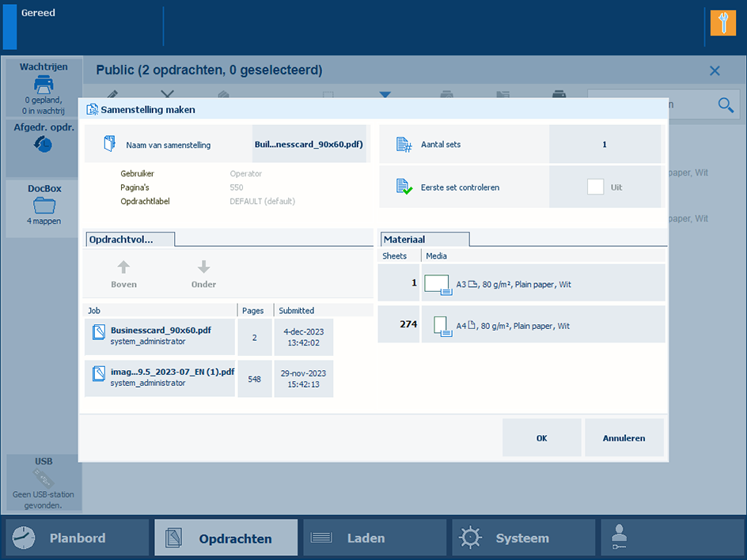Open the A3 80 g/m² media entry
Viewport: 747px width, 560px height.
point(543,284)
